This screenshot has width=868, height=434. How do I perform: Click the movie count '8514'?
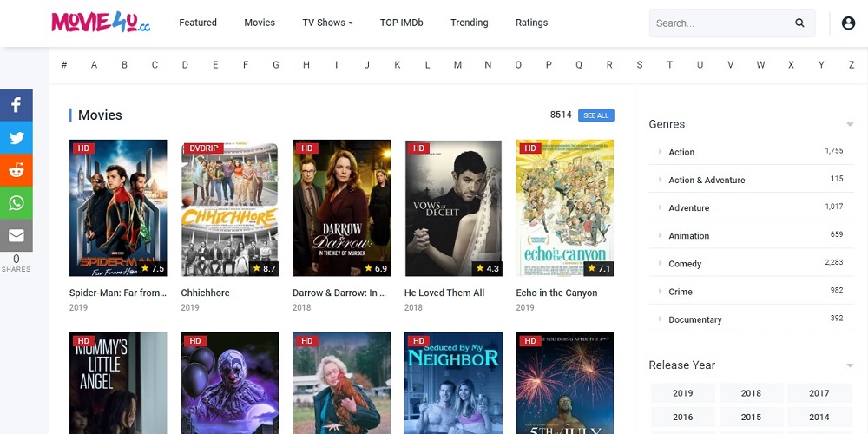[561, 115]
